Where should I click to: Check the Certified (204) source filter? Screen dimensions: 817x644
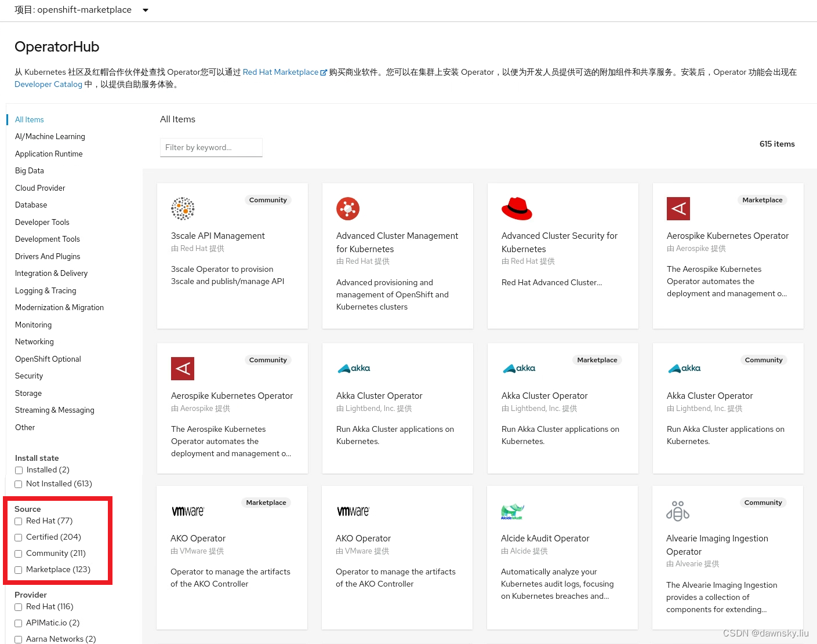(x=19, y=538)
